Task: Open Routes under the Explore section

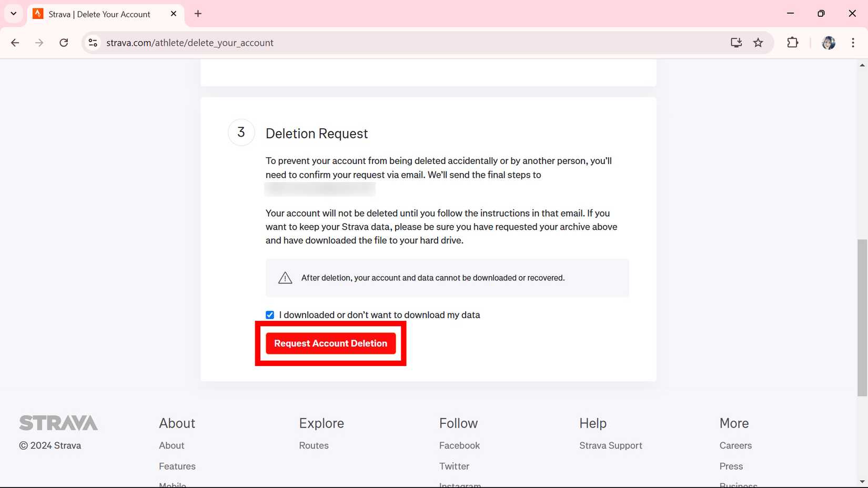Action: click(314, 445)
